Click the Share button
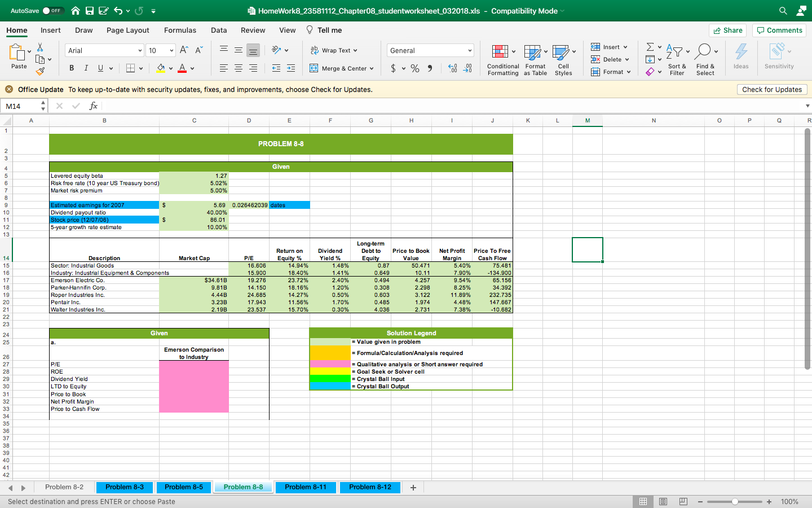Screen dimensions: 812x508 point(727,30)
